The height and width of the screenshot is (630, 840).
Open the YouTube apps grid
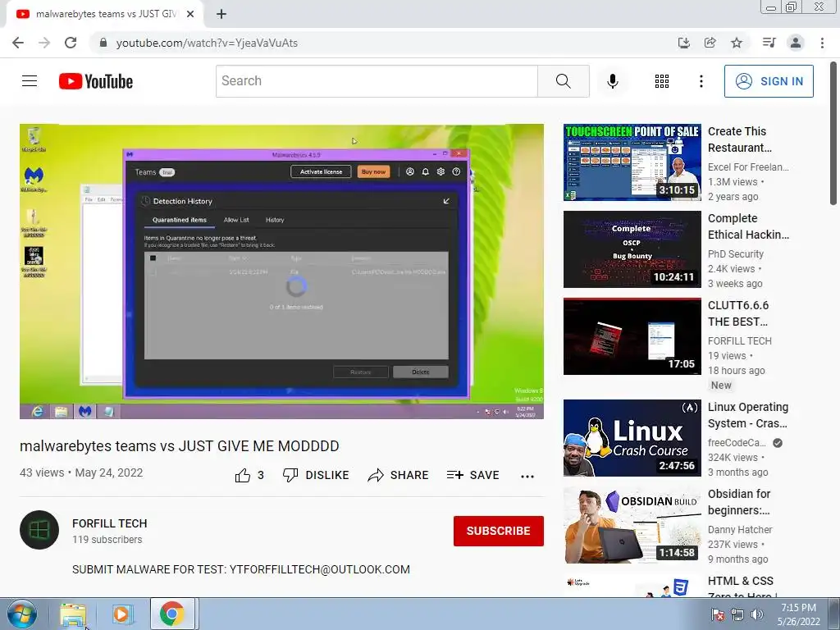(662, 81)
